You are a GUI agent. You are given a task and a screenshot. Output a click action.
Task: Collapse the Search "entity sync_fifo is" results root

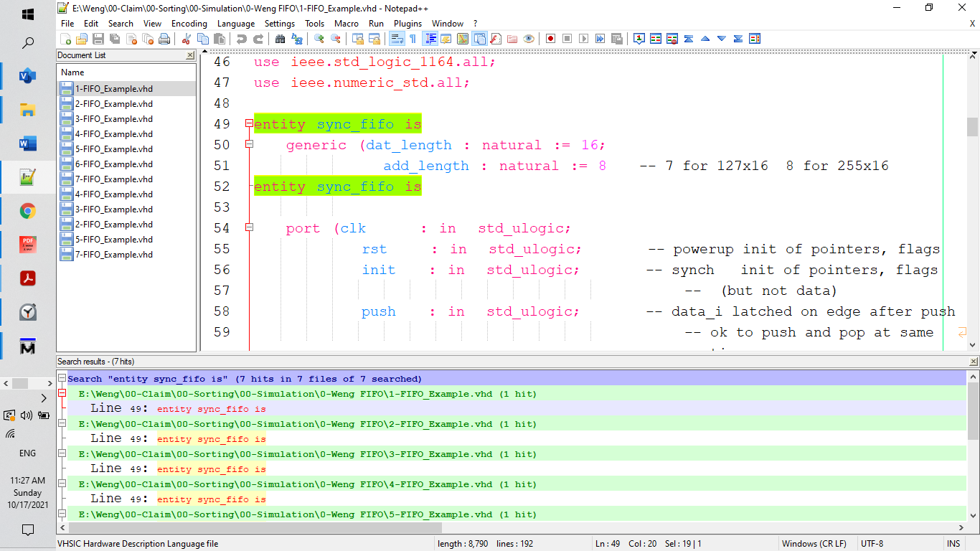pyautogui.click(x=62, y=379)
